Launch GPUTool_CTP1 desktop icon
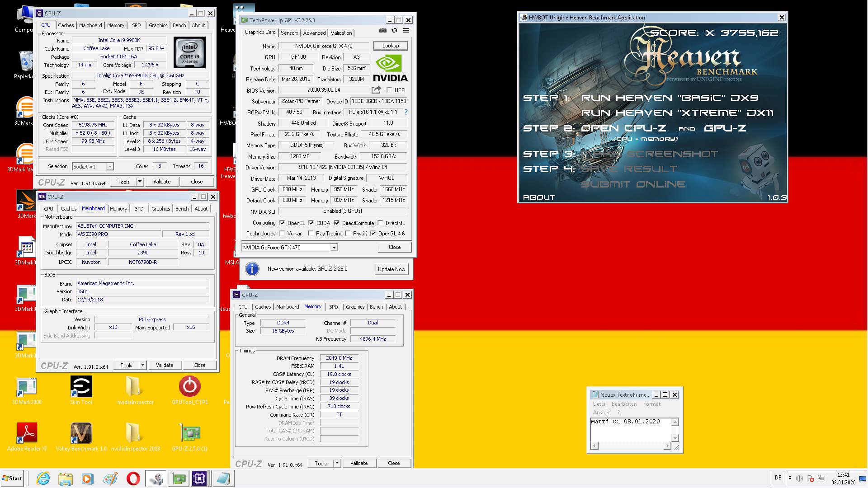 pos(190,390)
